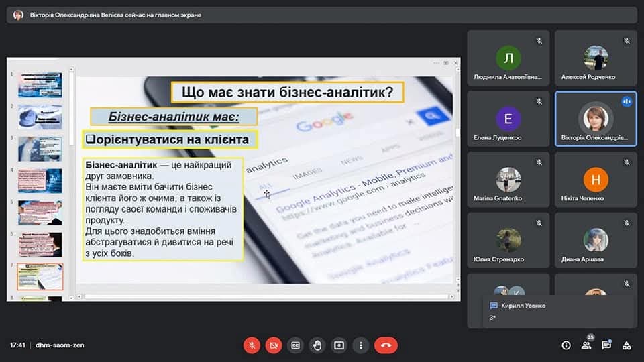Open the chat panel icon
644x362 pixels.
[x=606, y=345]
